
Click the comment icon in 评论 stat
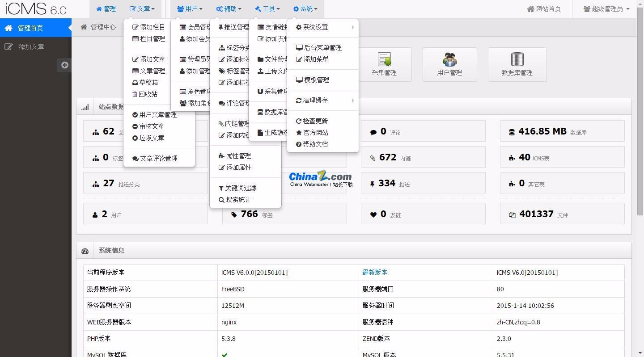click(373, 132)
